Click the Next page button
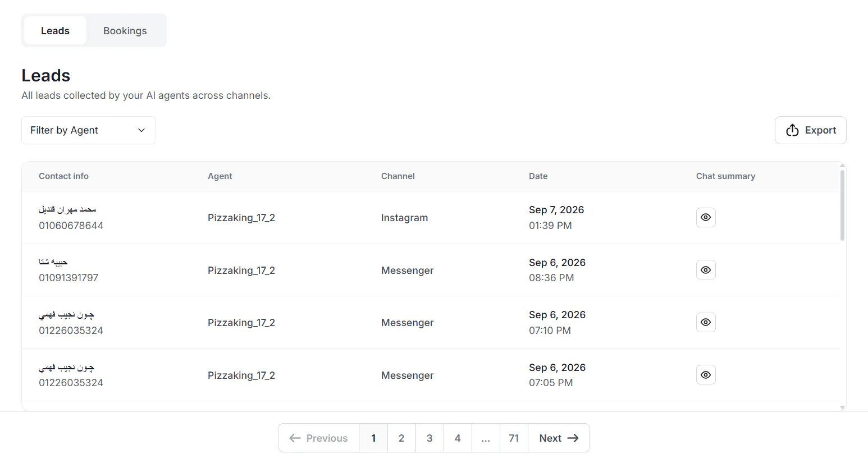The width and height of the screenshot is (868, 463). point(559,438)
